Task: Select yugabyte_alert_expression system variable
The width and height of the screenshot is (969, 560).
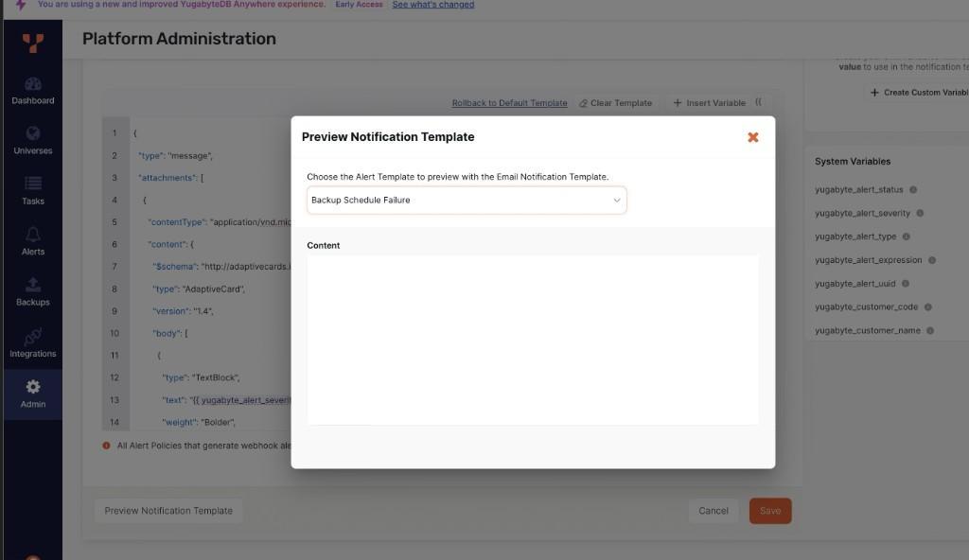Action: tap(869, 260)
